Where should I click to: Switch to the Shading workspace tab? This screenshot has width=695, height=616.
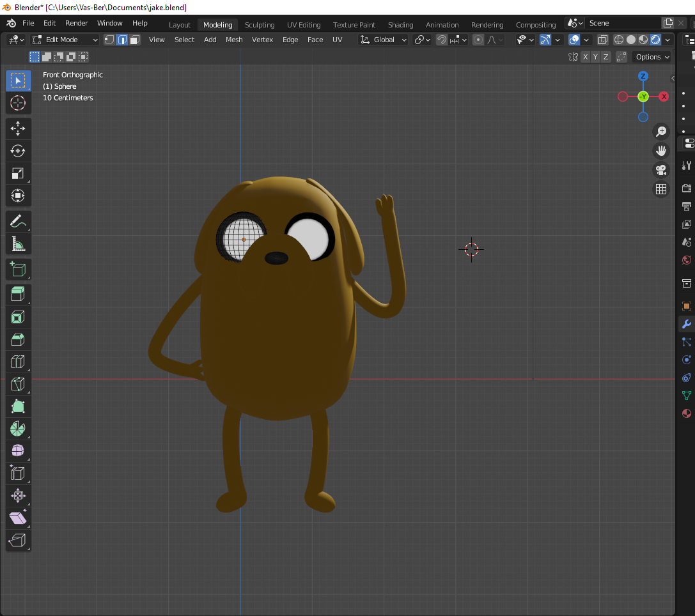(x=401, y=25)
